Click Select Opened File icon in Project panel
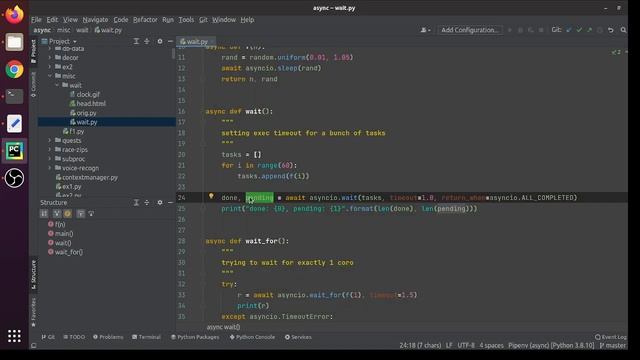 coord(136,41)
